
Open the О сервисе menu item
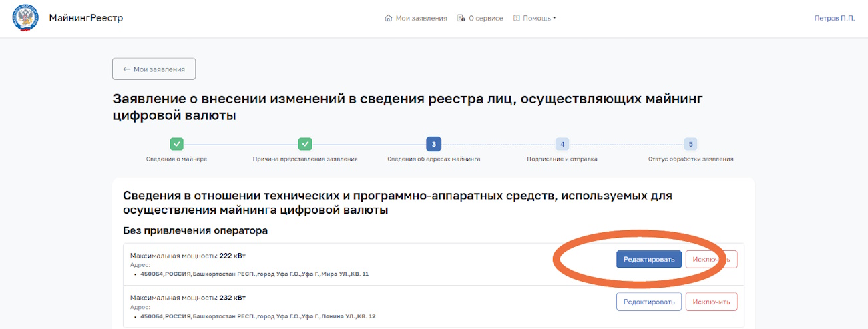480,18
